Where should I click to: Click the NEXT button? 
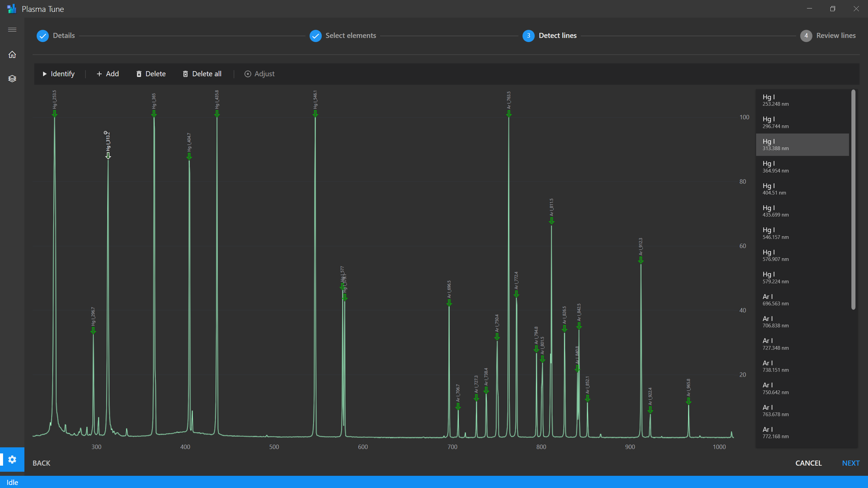click(x=851, y=463)
